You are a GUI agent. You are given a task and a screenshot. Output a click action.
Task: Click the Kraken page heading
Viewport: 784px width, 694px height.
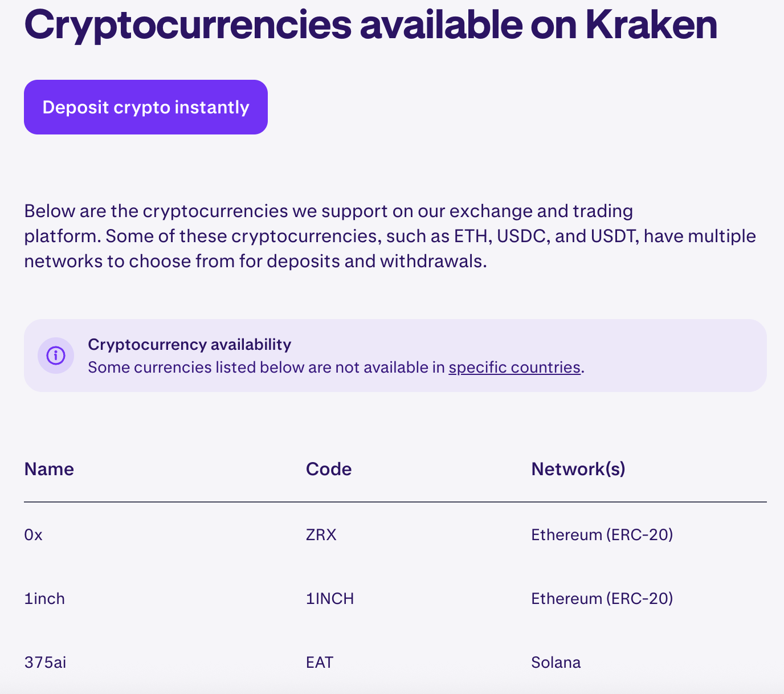click(370, 25)
